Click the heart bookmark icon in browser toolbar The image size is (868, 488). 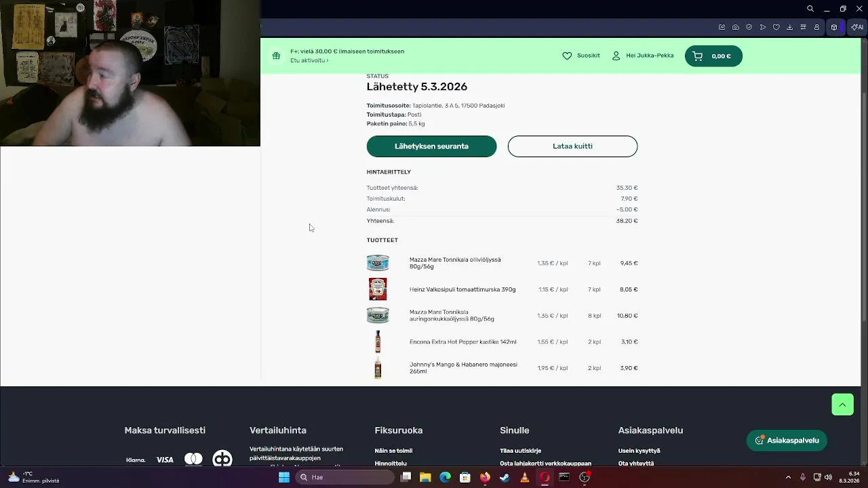776,27
